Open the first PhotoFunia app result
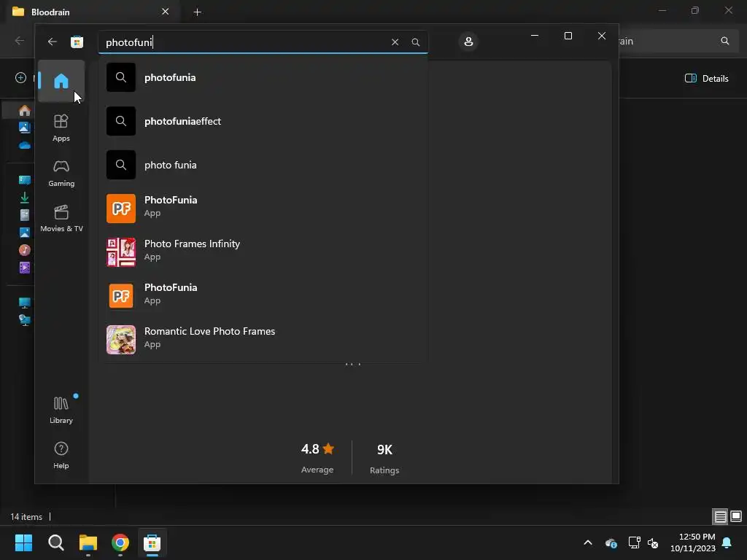The image size is (747, 560). 263,209
